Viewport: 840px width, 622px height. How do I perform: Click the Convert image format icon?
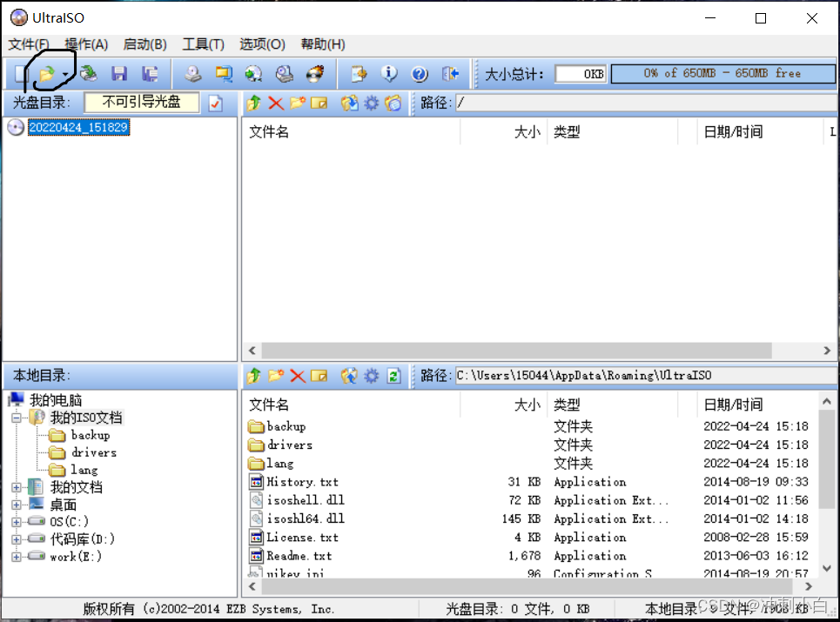pyautogui.click(x=224, y=74)
